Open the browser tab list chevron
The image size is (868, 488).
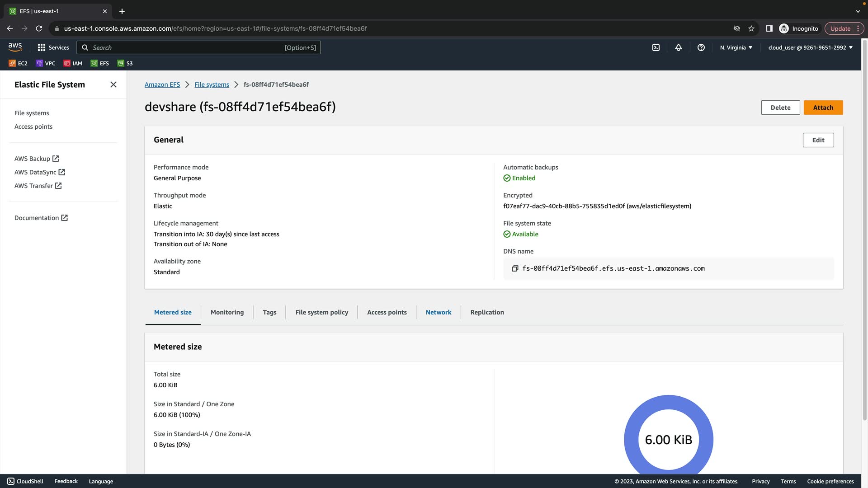(858, 11)
